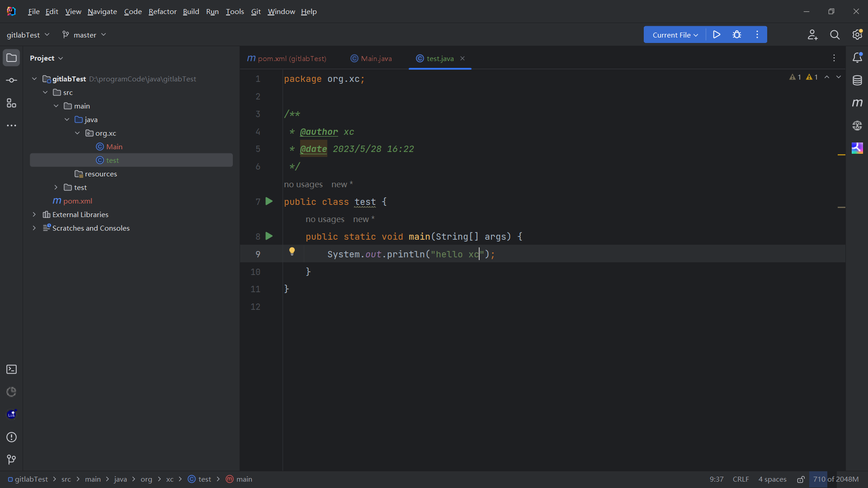Click the warnings count indicator
This screenshot has height=488, width=868.
[803, 77]
